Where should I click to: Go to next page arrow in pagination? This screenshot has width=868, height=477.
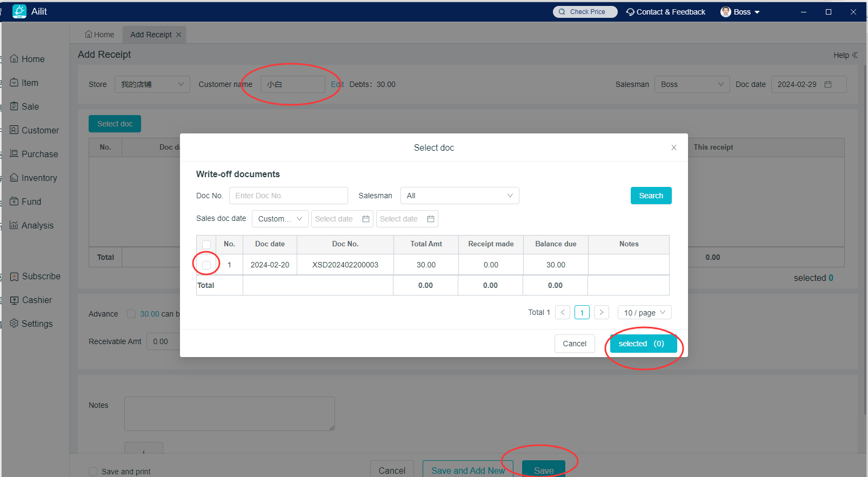click(x=601, y=312)
